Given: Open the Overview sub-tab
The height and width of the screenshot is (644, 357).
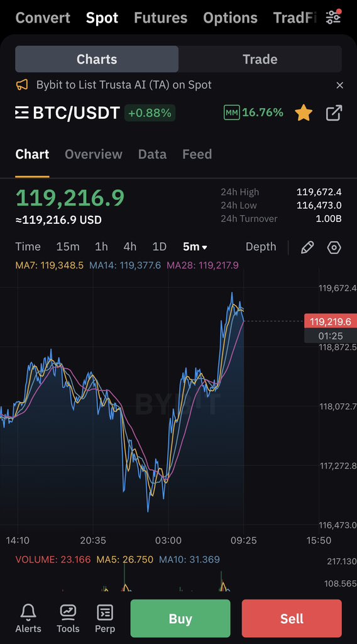Looking at the screenshot, I should (x=94, y=154).
